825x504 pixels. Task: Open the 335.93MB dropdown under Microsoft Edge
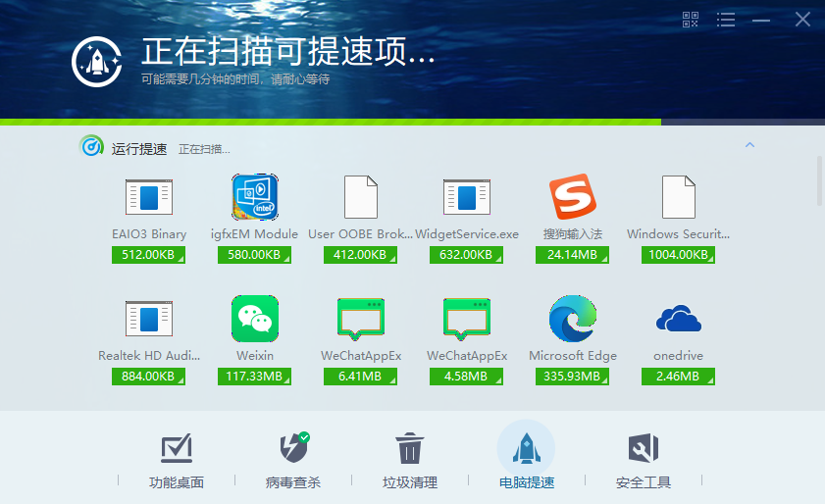pos(573,377)
